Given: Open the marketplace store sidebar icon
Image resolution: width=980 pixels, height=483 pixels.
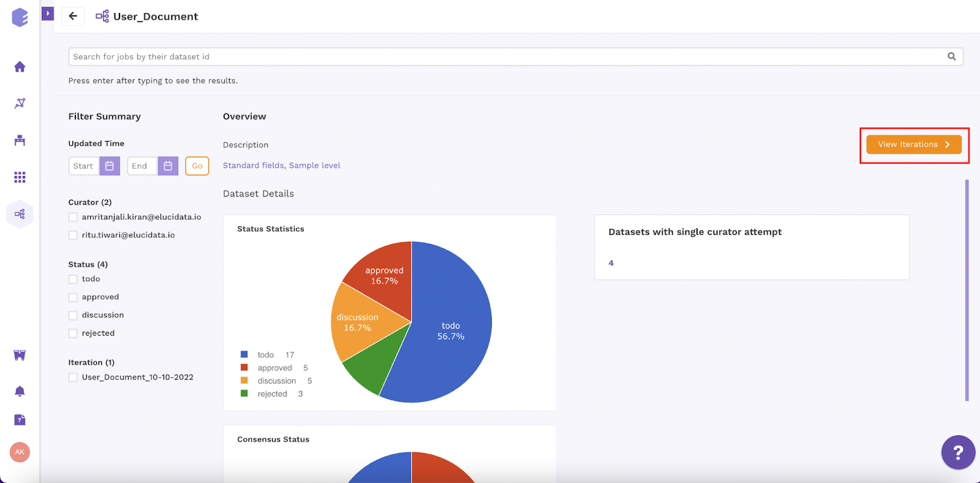Looking at the screenshot, I should click(20, 355).
